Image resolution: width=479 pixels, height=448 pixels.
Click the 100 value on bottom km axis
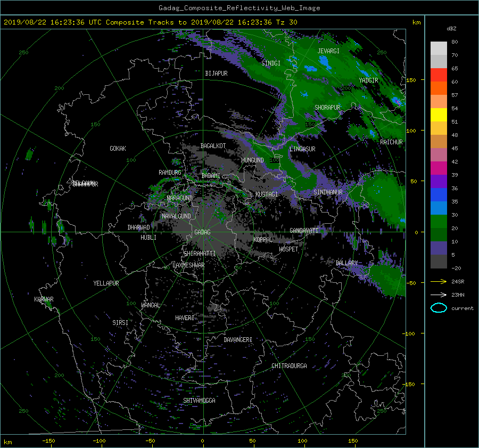pyautogui.click(x=302, y=441)
